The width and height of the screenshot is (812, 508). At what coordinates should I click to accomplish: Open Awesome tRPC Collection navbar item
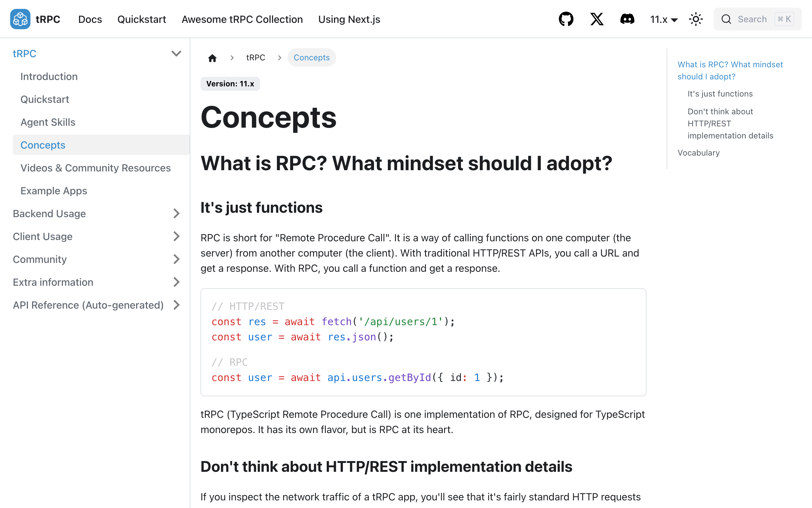tap(242, 19)
